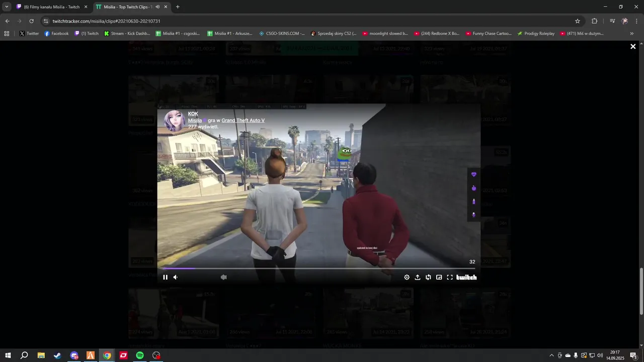Open the Twitch logo link in player
Image resolution: width=644 pixels, height=362 pixels.
click(466, 277)
